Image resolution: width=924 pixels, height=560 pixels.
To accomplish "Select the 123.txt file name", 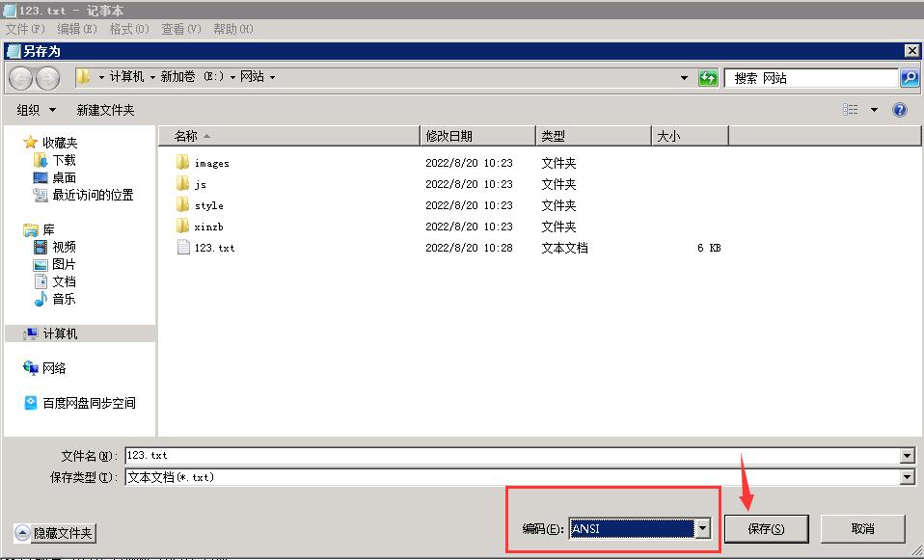I will [x=214, y=248].
